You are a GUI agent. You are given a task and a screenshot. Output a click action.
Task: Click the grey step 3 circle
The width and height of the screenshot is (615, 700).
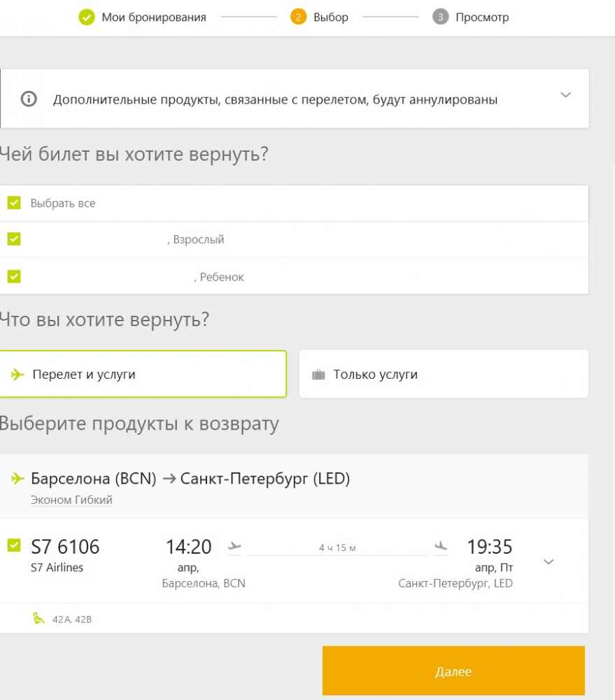[x=441, y=17]
